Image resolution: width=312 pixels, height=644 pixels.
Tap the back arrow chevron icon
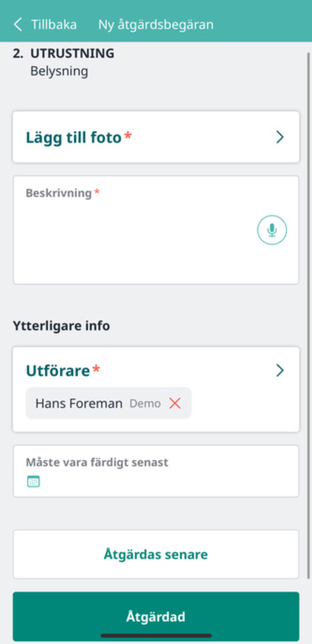[18, 24]
